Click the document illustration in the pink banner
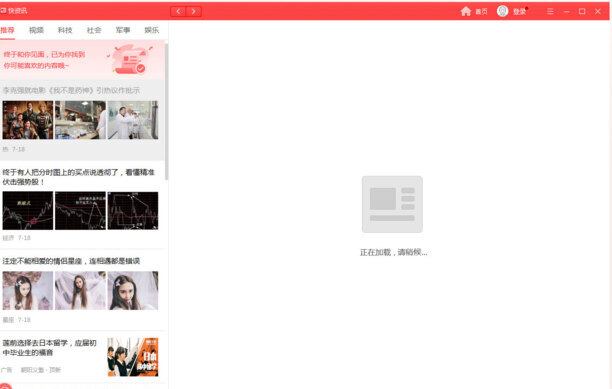612x389 pixels. (130, 59)
